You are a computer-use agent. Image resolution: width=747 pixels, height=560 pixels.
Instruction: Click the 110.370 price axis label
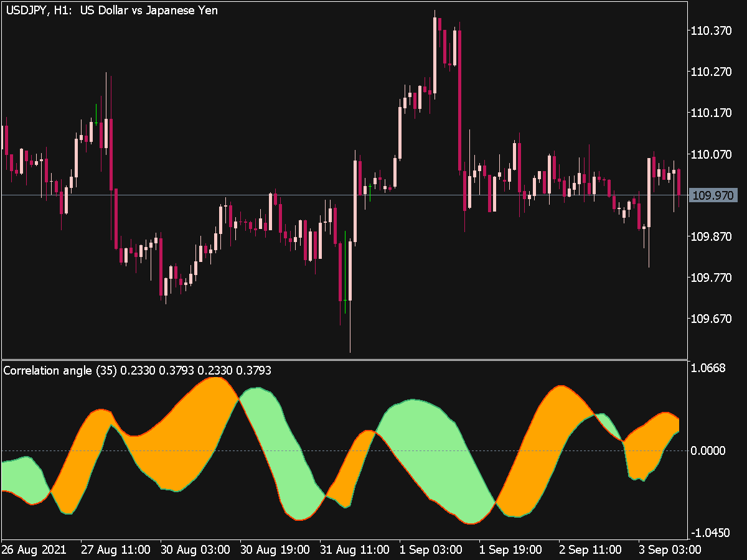[710, 30]
